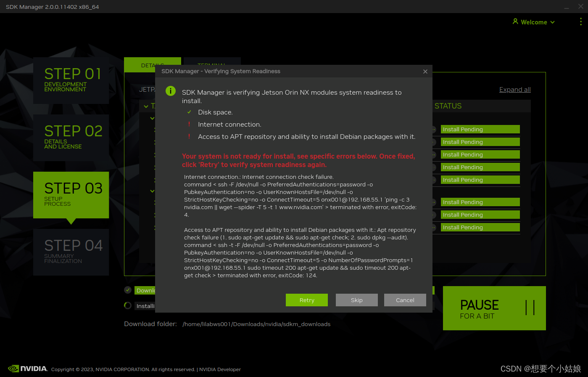
Task: Switch to the TERMINAL tab
Action: click(x=212, y=65)
